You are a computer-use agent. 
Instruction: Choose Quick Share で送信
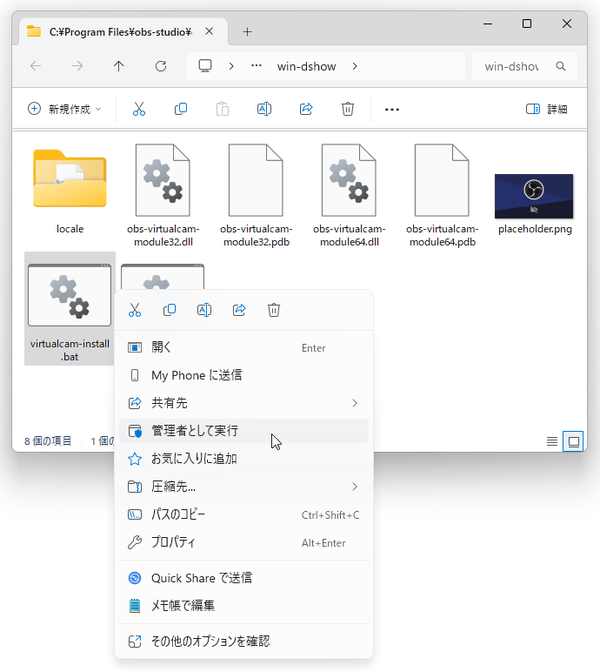click(243, 578)
